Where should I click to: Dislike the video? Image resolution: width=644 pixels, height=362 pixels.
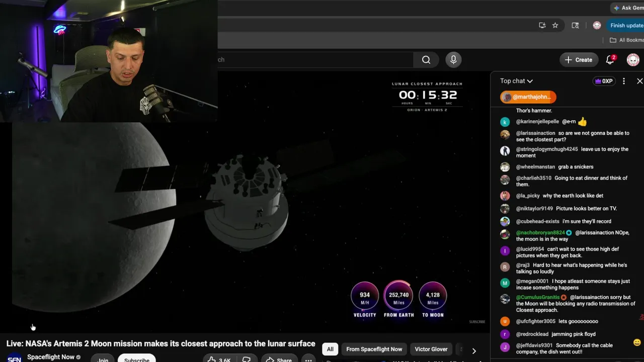[x=247, y=359]
